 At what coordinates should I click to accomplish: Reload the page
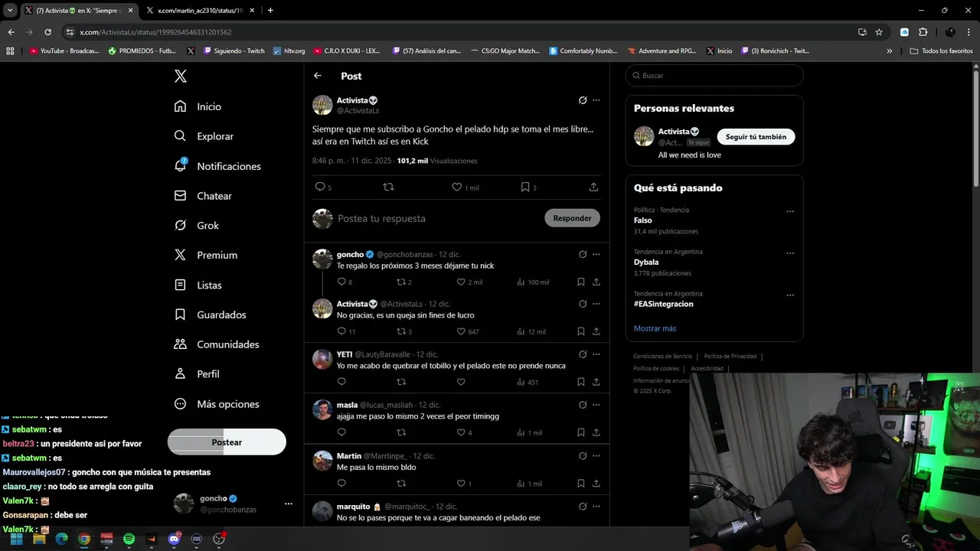coord(47,32)
